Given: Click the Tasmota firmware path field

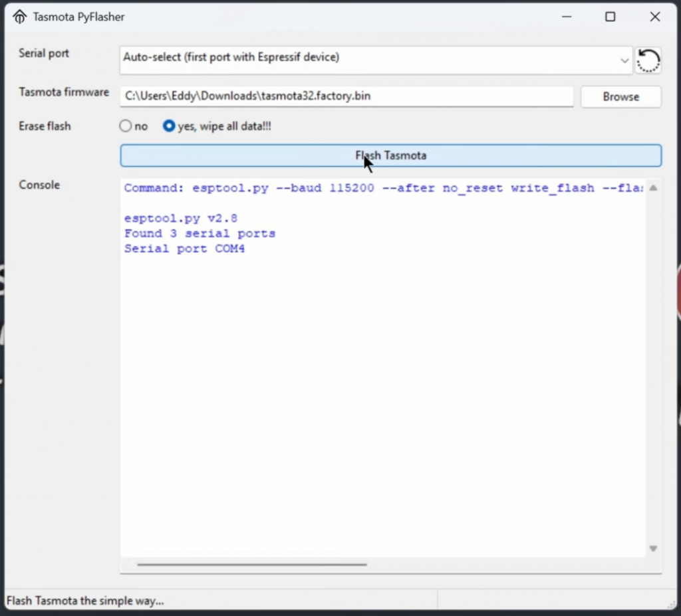Looking at the screenshot, I should (x=346, y=96).
